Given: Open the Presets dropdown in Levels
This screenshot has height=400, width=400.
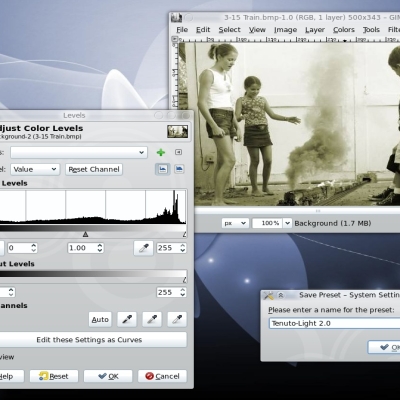Looking at the screenshot, I should point(79,152).
